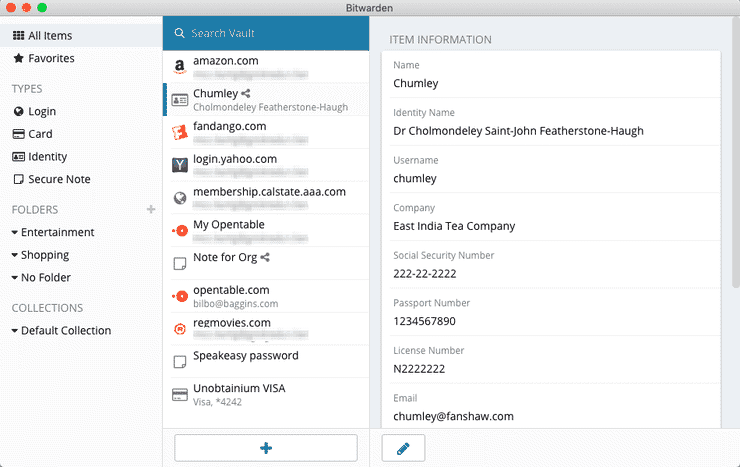Image resolution: width=740 pixels, height=467 pixels.
Task: Click the Chumley identity card icon
Action: coord(179,100)
